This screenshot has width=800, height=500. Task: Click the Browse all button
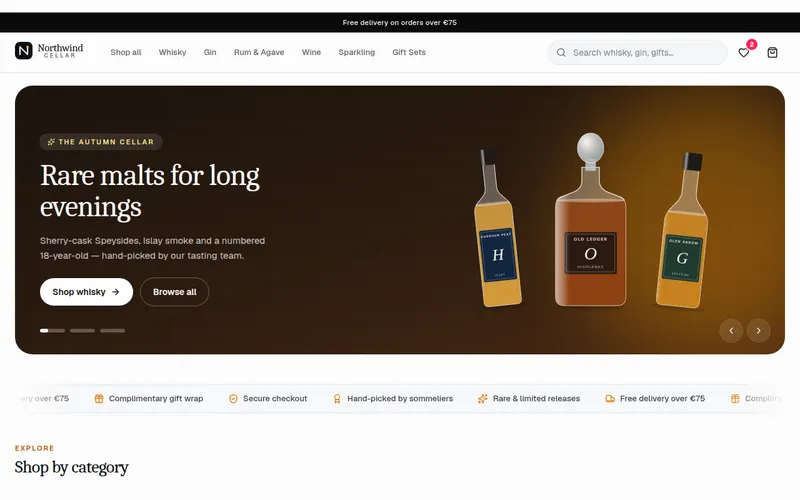click(x=174, y=292)
